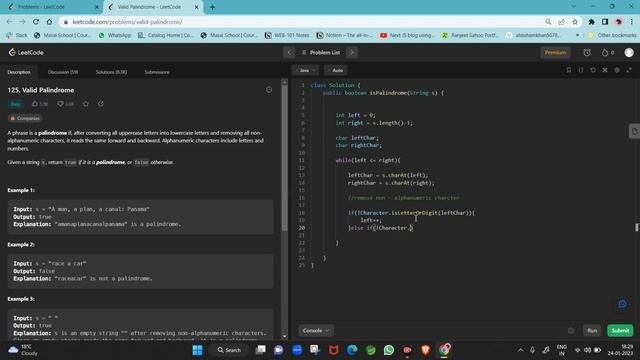Switch to the Discussion tab

point(63,72)
